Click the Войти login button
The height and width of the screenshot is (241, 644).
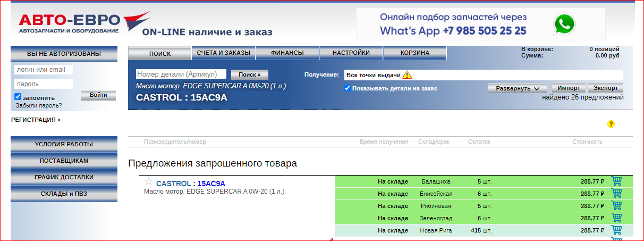click(98, 95)
